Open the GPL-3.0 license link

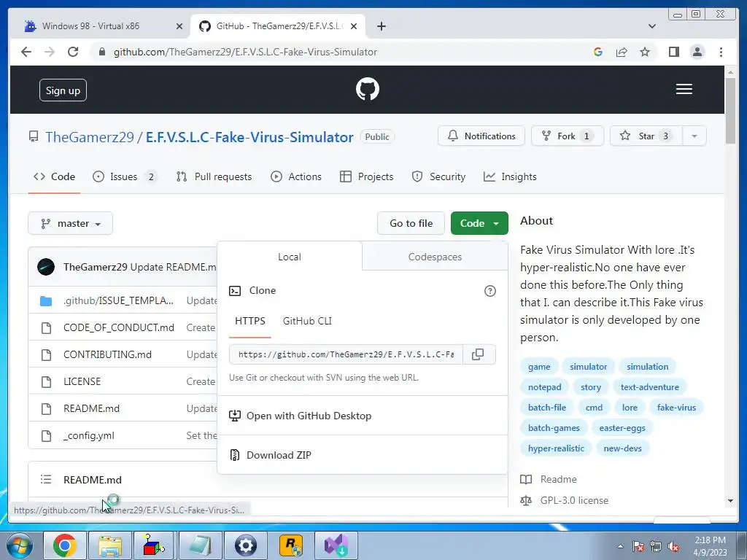click(574, 500)
